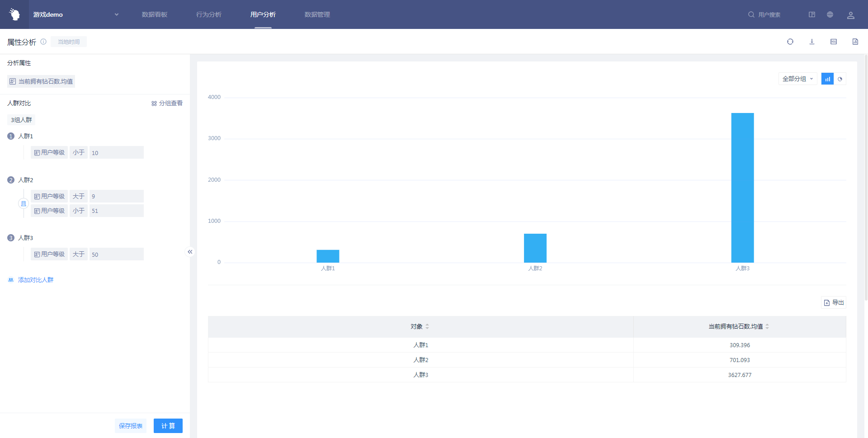Click the user account icon
Screen dimensions: 868x438
[x=850, y=15]
